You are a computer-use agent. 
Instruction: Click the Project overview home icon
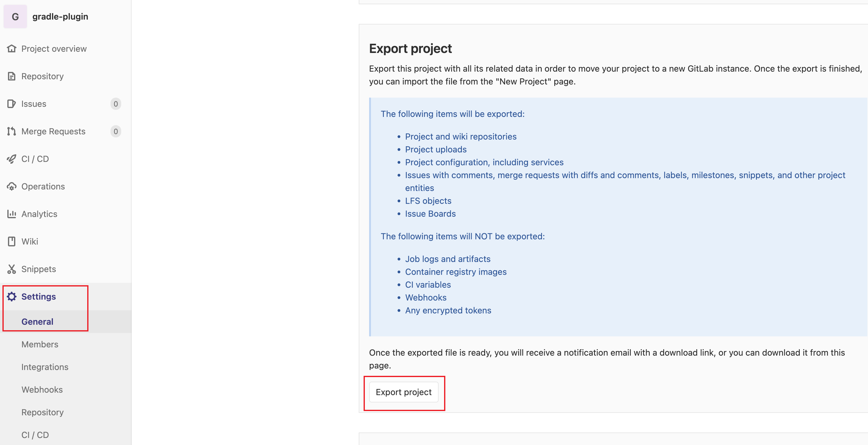point(11,48)
